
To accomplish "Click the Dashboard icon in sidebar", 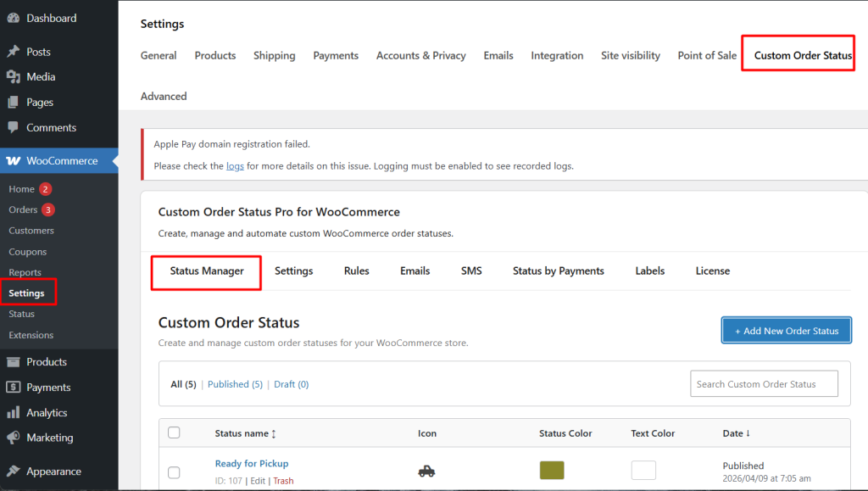I will pos(14,18).
